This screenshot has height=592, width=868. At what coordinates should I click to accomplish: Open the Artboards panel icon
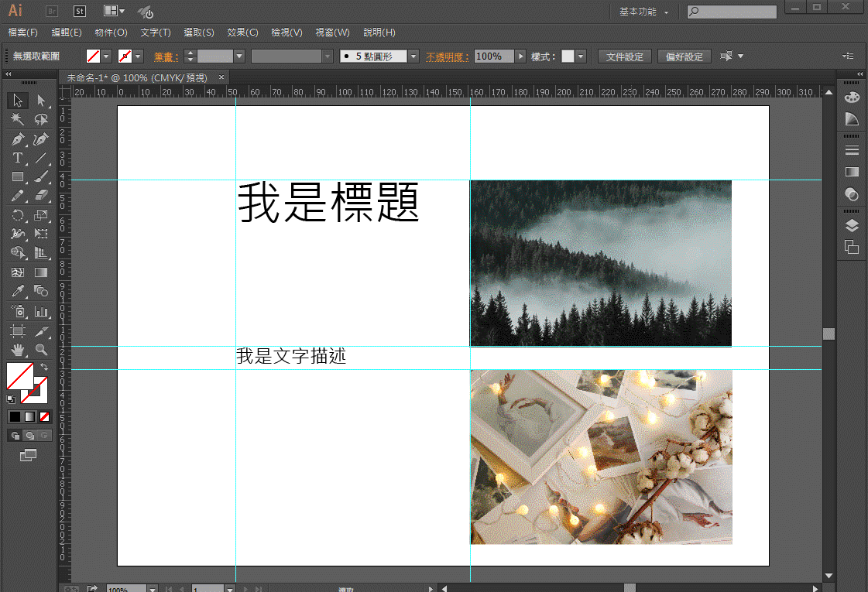pos(852,247)
